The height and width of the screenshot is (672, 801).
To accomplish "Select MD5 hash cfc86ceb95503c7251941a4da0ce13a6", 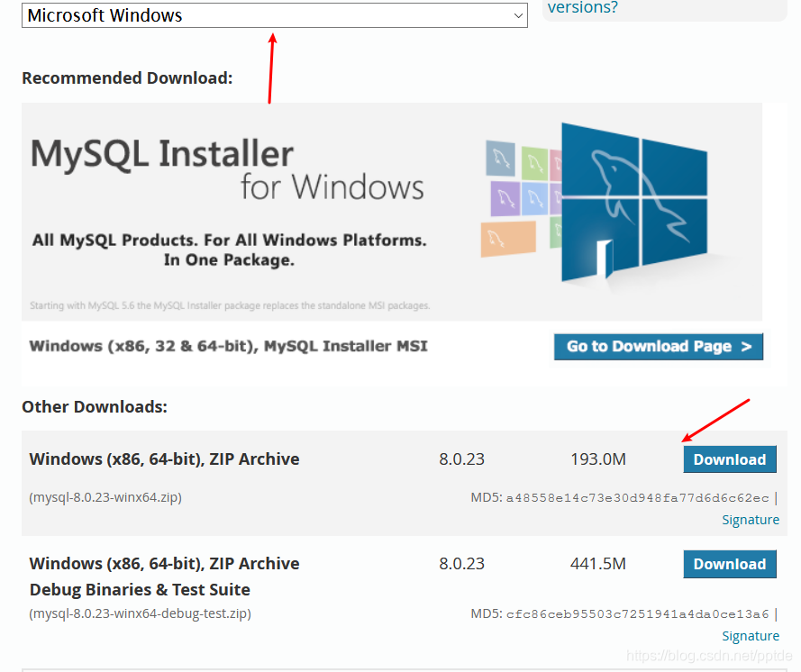I will pos(637,613).
